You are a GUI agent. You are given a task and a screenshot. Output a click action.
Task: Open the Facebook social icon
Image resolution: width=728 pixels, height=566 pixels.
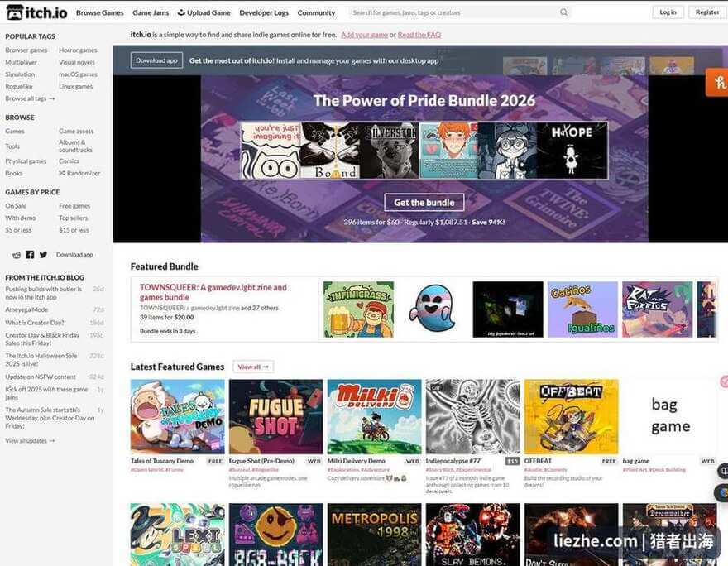(x=30, y=254)
